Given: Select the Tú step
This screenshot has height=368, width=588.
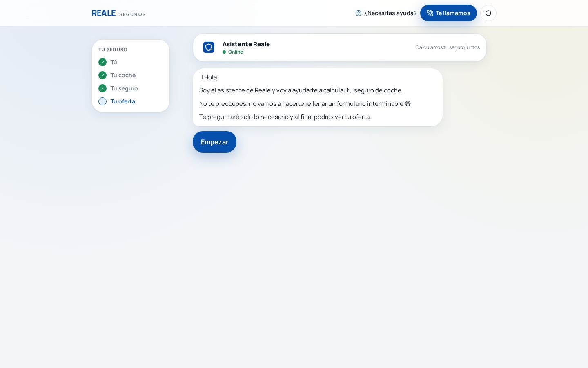Looking at the screenshot, I should point(114,62).
